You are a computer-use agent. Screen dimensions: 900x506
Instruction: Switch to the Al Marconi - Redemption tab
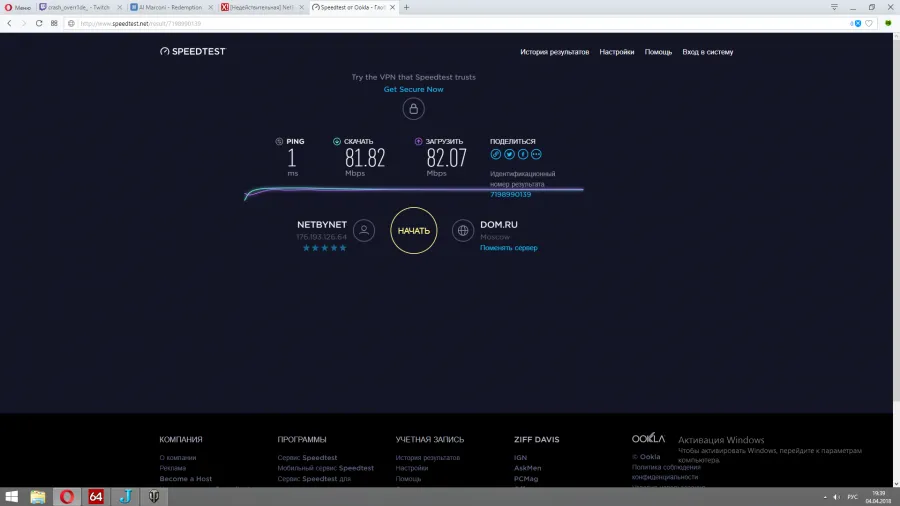170,7
